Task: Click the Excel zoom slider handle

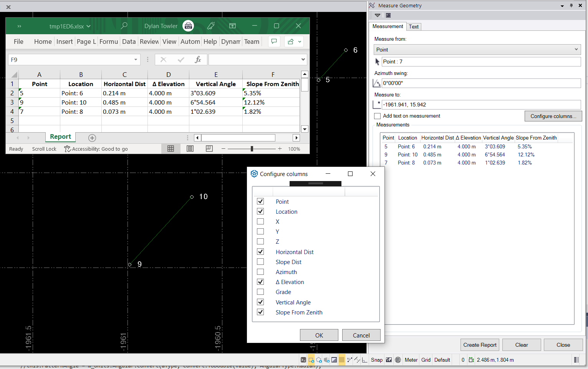Action: pyautogui.click(x=252, y=149)
